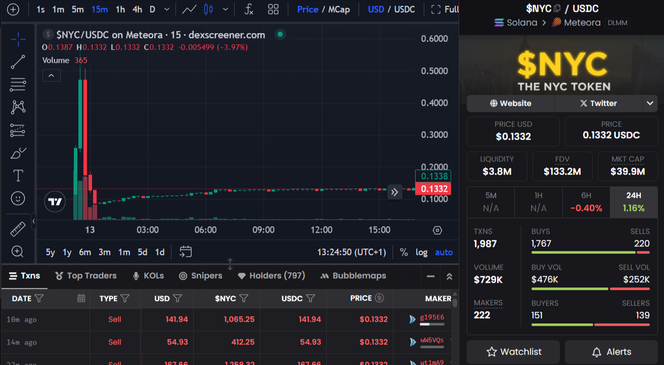This screenshot has height=365, width=664.
Task: Open the token Website link
Action: pos(510,103)
